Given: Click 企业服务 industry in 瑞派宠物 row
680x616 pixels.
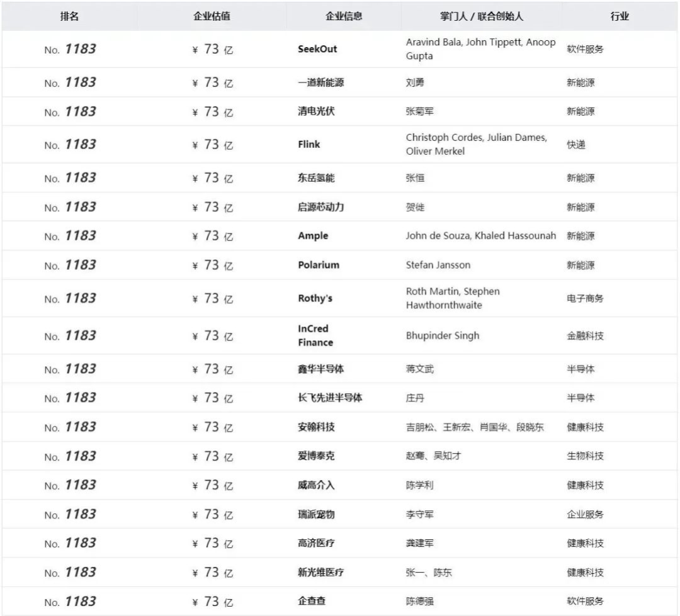Looking at the screenshot, I should pyautogui.click(x=585, y=514).
